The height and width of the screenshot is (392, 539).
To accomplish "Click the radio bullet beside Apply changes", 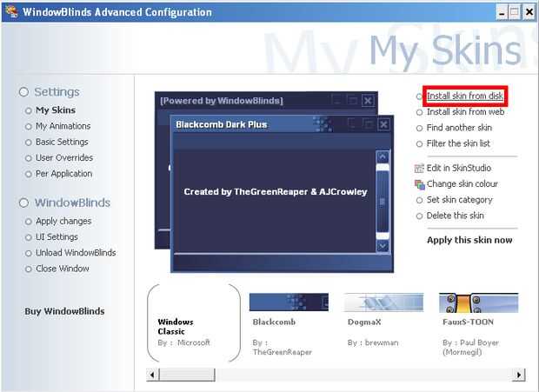I will click(29, 222).
